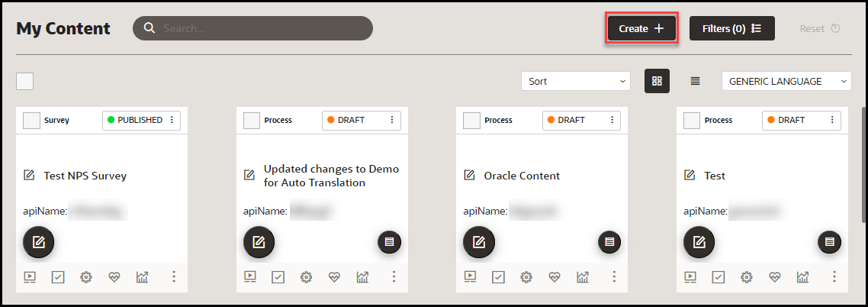Select the Test NPS Survey card checkbox
868x307 pixels.
point(31,120)
